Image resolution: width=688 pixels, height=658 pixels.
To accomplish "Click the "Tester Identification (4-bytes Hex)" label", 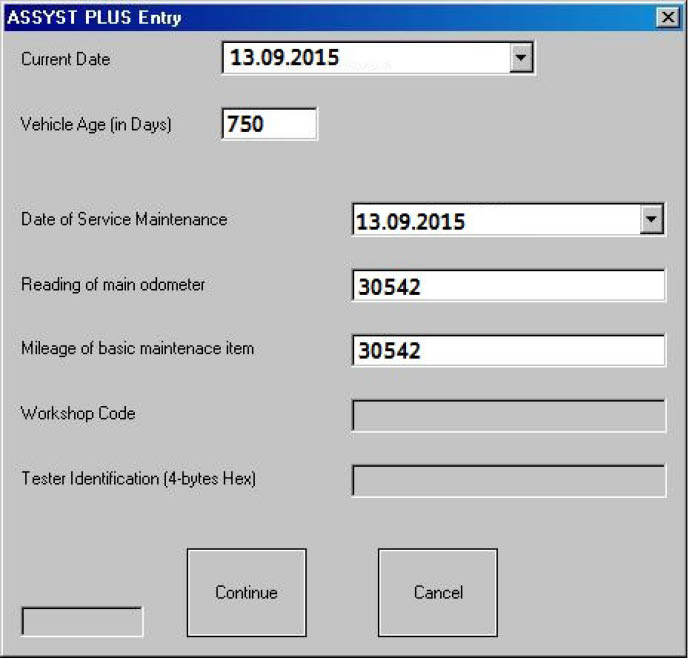I will (x=138, y=479).
